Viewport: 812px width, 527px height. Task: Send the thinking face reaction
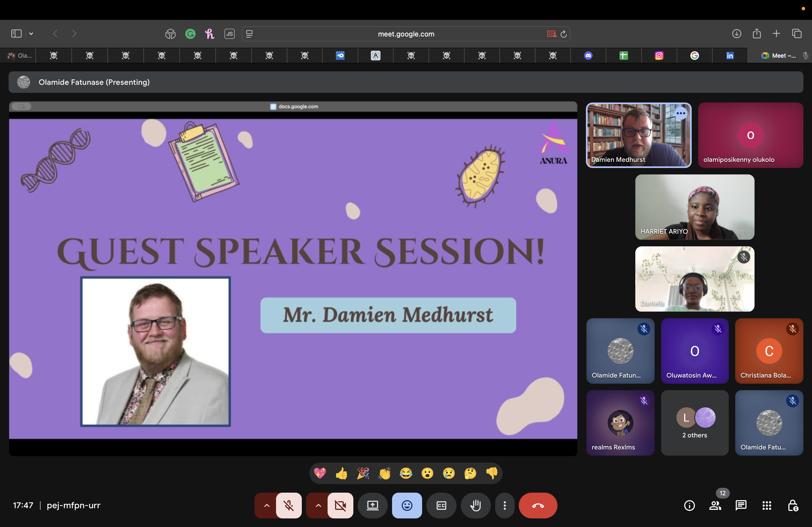(470, 473)
